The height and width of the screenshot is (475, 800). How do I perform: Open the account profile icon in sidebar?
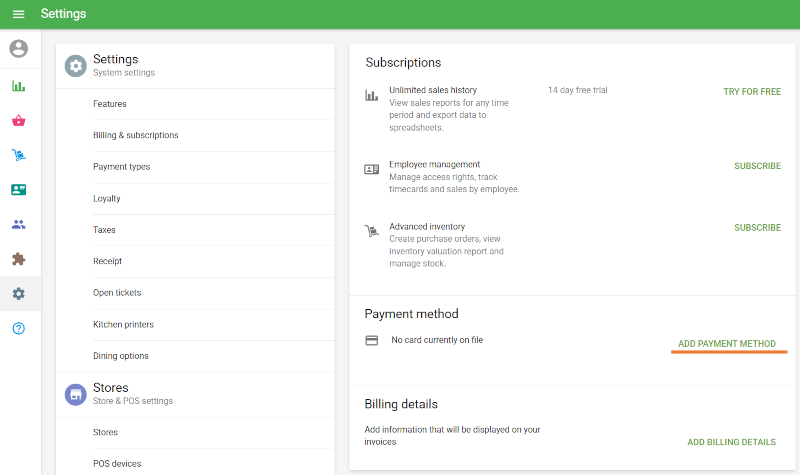coord(18,48)
